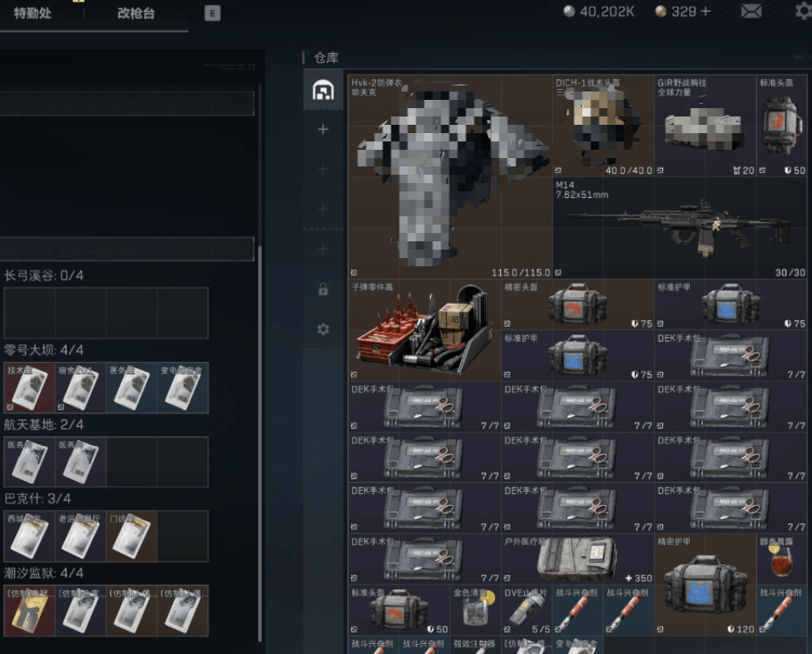Click the locked storage slot padlock icon
Screen dimensions: 812x654
coord(323,290)
